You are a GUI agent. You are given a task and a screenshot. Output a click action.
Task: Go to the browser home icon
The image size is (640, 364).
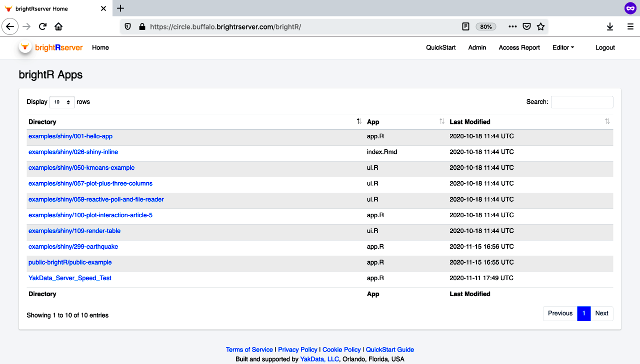(x=58, y=27)
